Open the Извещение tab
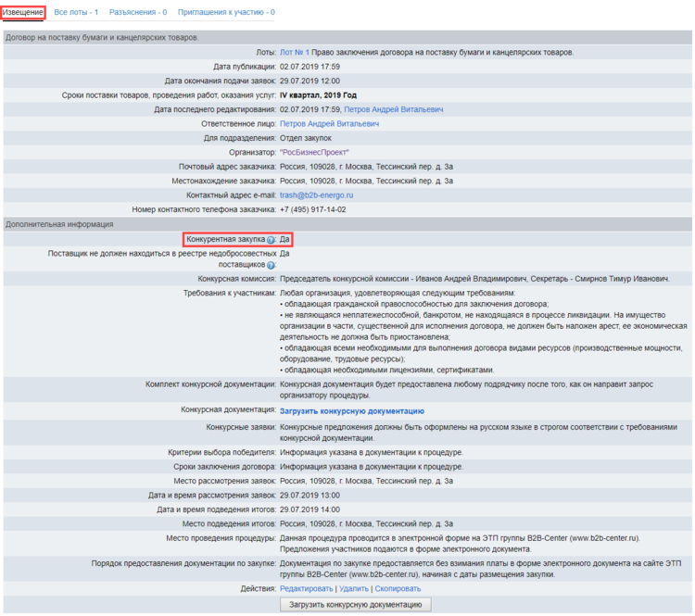695x616 pixels. 22,12
